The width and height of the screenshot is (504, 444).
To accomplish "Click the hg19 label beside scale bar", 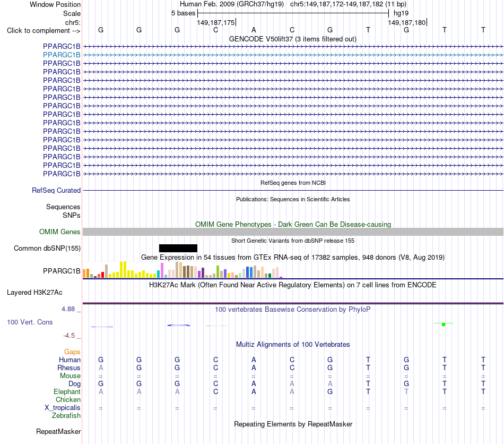I will (401, 13).
